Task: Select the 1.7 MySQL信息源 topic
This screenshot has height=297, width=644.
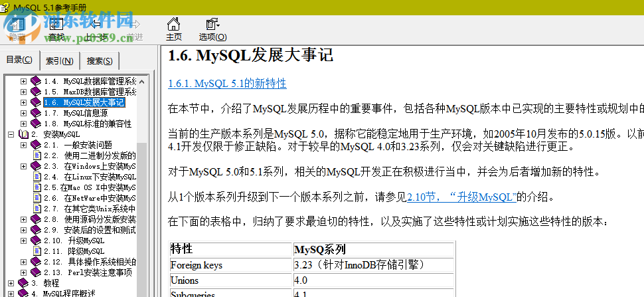Action: pyautogui.click(x=76, y=113)
